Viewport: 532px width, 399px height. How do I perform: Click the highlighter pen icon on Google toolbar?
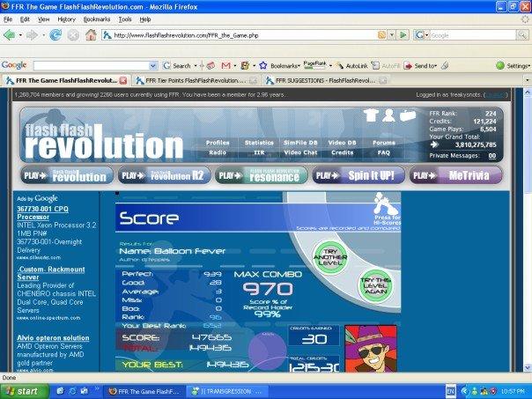click(445, 66)
